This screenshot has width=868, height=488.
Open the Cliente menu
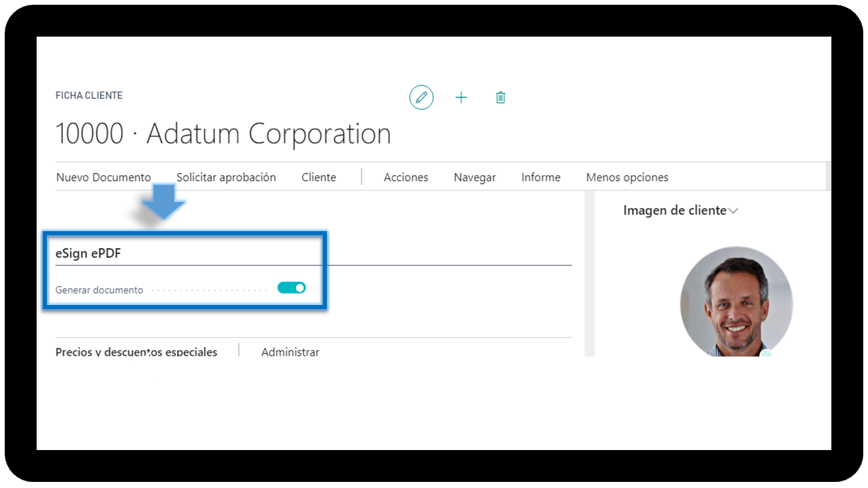point(319,178)
